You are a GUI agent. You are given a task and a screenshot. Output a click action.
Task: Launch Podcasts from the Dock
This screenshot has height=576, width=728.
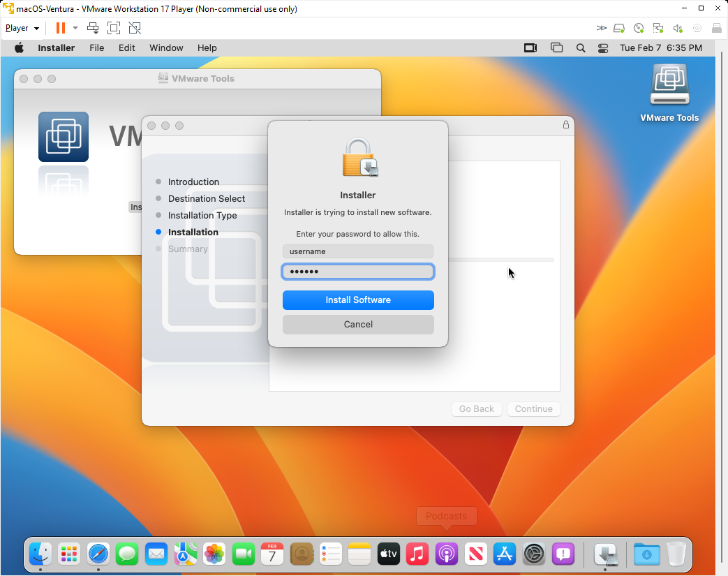[x=446, y=554]
